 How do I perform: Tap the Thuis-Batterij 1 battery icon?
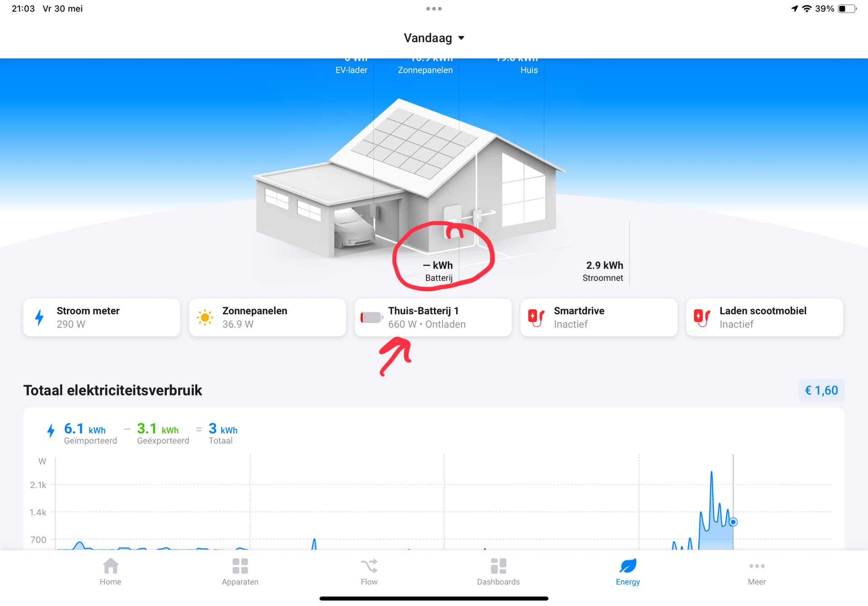point(371,317)
